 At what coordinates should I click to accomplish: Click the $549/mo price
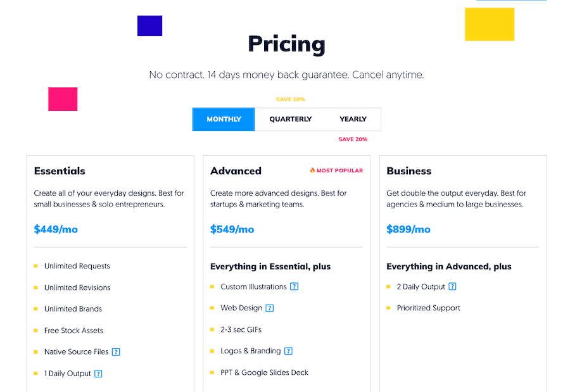pos(232,229)
